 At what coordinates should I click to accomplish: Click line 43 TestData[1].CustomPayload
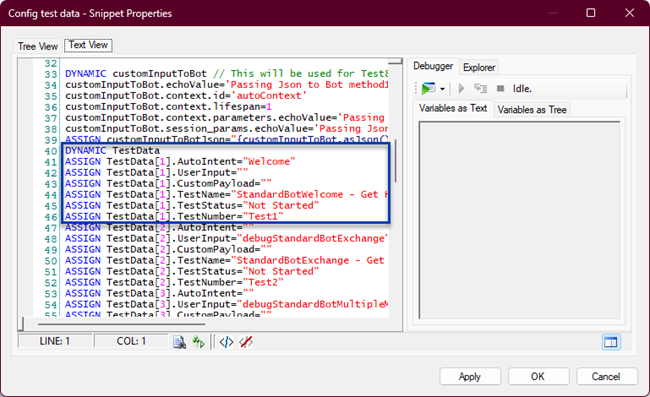(x=168, y=184)
